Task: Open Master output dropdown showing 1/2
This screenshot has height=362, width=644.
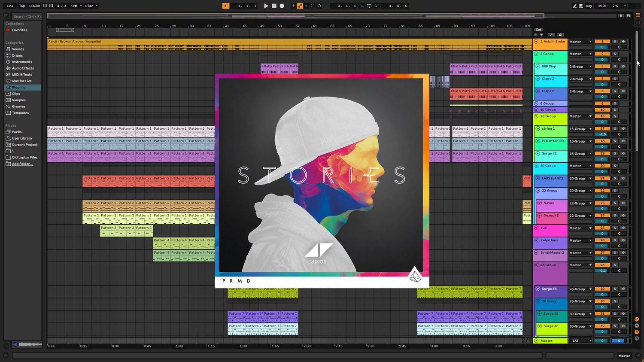Action: [580, 341]
